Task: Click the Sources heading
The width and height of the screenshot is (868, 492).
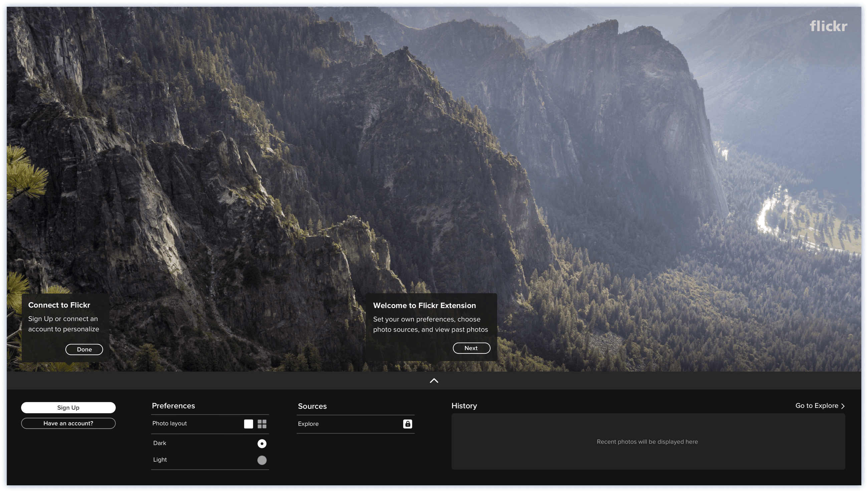Action: pyautogui.click(x=312, y=406)
